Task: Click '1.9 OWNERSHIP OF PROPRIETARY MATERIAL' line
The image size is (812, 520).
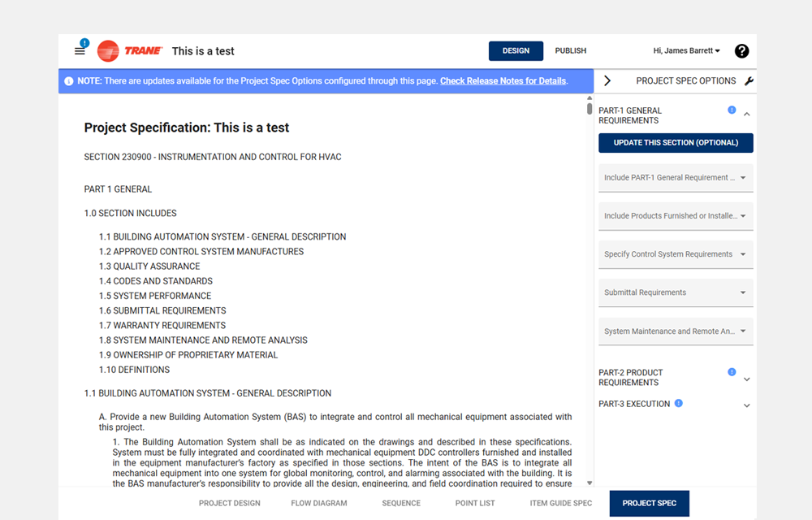Action: 188,355
